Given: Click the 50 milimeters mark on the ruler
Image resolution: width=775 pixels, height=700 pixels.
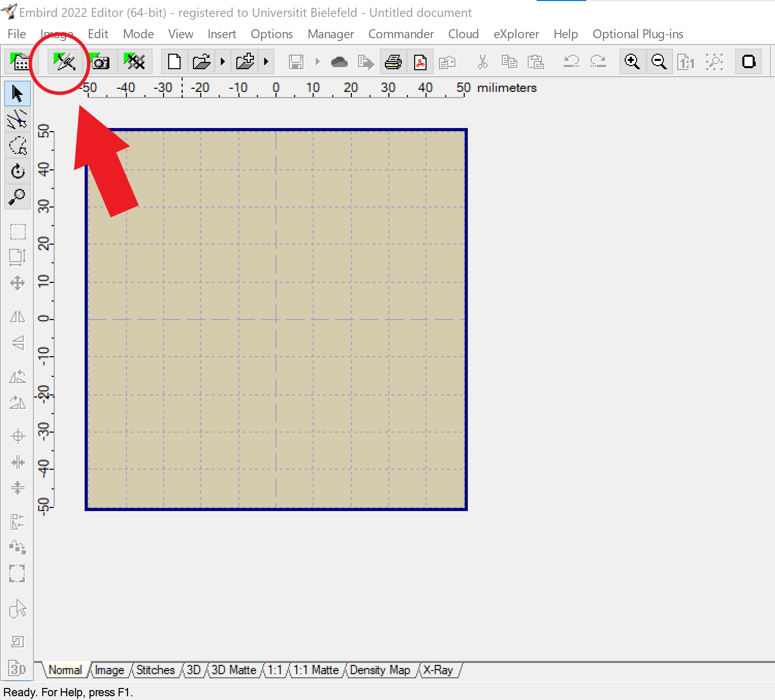Looking at the screenshot, I should (x=464, y=88).
